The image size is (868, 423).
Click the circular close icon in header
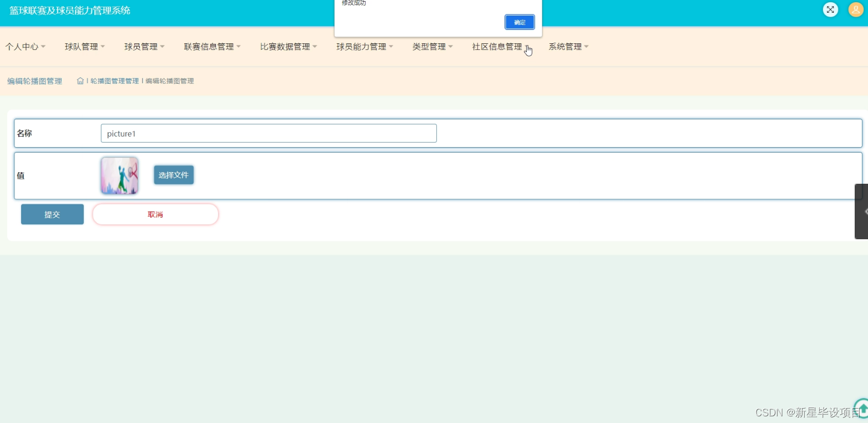(830, 9)
